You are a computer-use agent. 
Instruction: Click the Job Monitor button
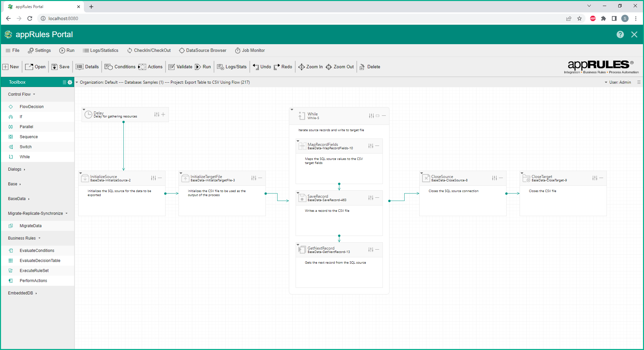pyautogui.click(x=250, y=51)
